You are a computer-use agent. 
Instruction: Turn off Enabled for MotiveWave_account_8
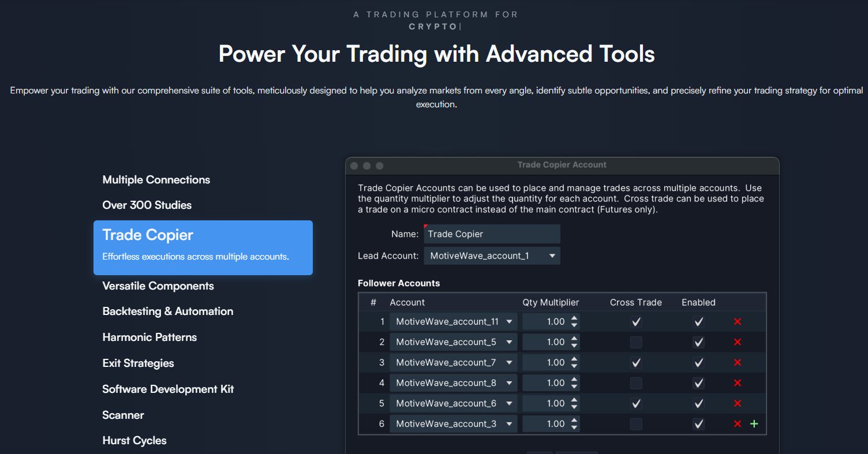click(699, 383)
